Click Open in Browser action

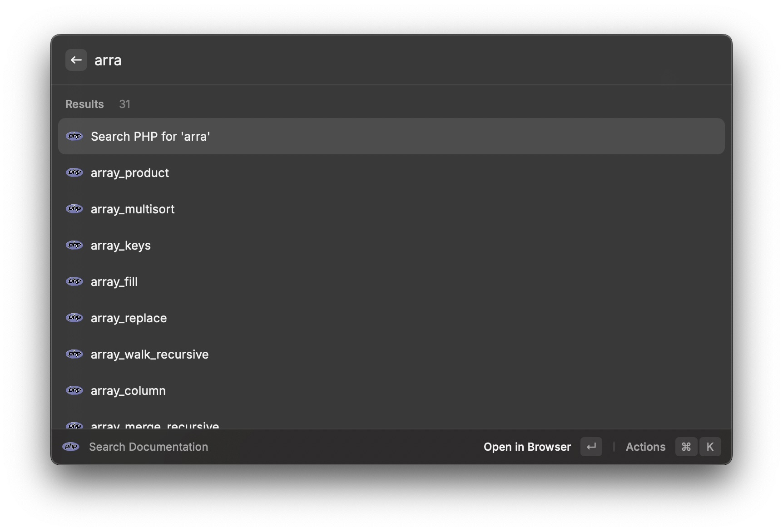click(527, 447)
